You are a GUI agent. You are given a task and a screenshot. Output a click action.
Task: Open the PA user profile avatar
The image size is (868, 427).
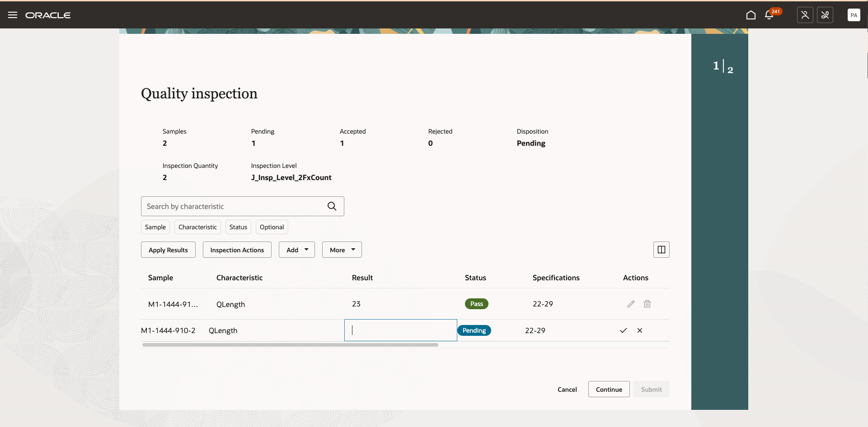(x=854, y=15)
